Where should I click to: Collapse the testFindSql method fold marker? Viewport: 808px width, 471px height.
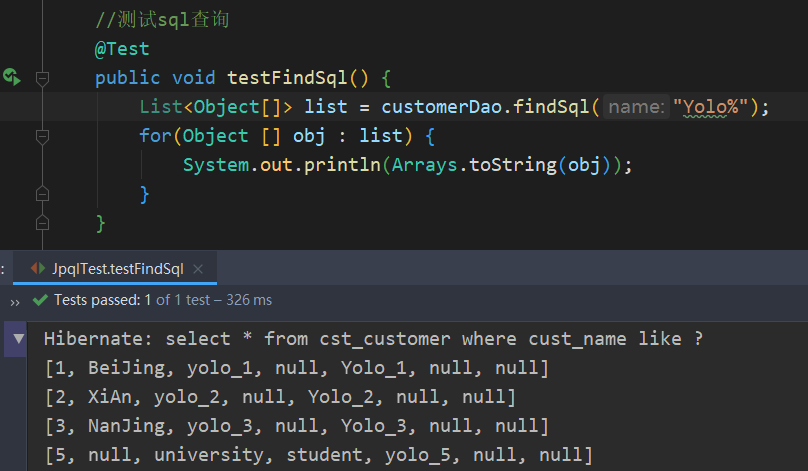42,78
